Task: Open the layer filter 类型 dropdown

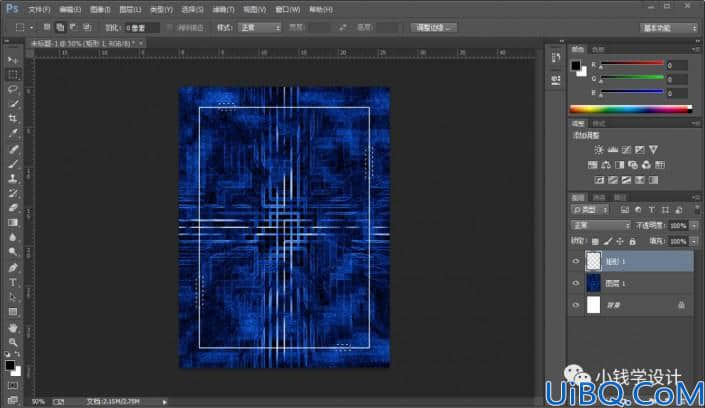Action: tap(590, 210)
